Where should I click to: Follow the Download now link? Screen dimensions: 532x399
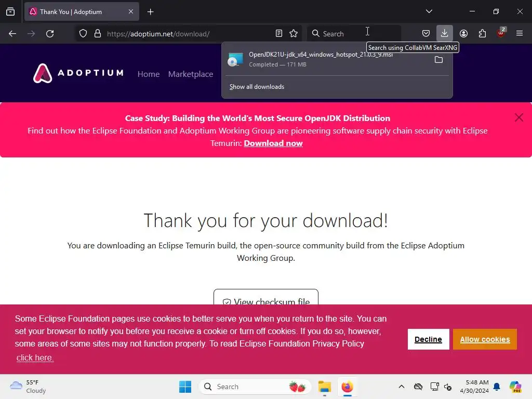(x=273, y=143)
